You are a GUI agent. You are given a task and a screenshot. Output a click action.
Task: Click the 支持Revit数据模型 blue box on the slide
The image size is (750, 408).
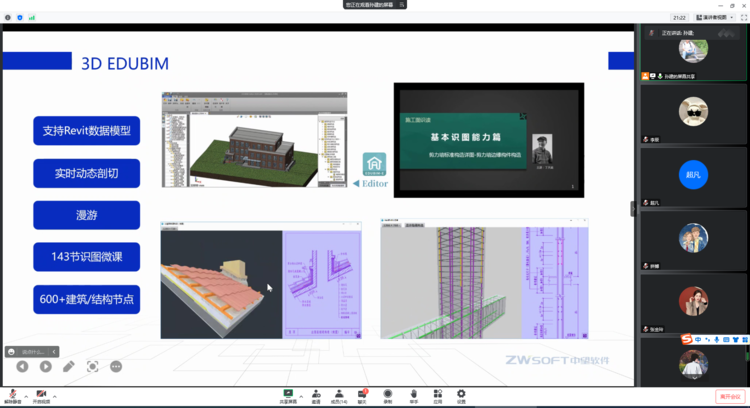[86, 131]
